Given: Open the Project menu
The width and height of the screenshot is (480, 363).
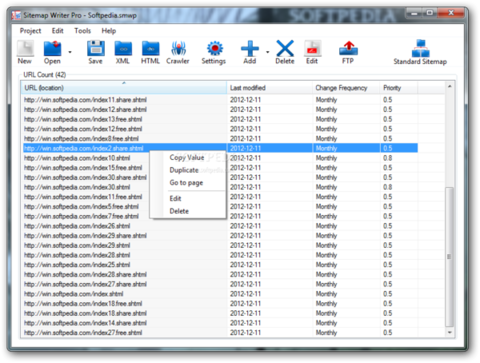Looking at the screenshot, I should (30, 31).
